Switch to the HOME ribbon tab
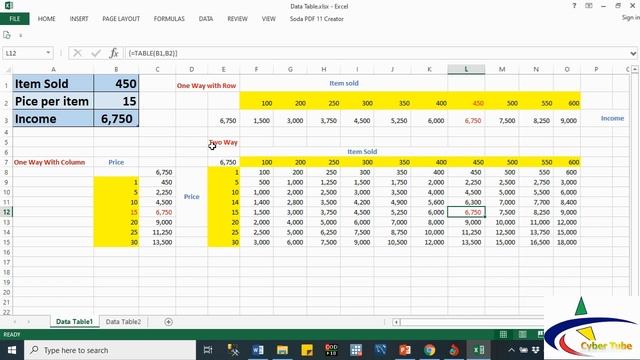Screen dimensions: 640x360 tap(47, 19)
